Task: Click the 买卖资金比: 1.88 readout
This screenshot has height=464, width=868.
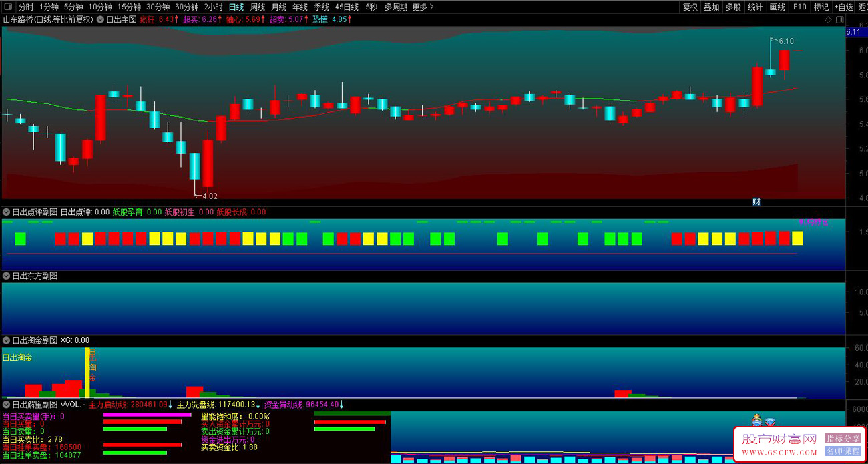Action: click(x=229, y=447)
